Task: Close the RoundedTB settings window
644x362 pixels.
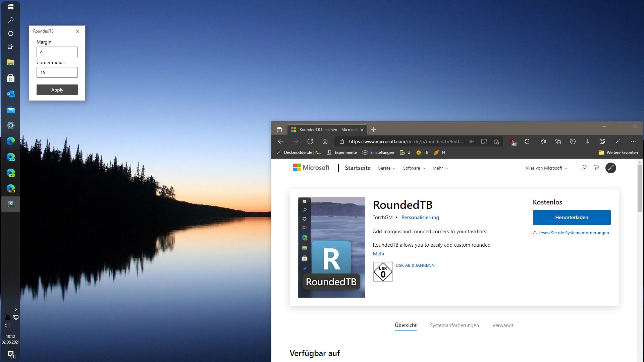Action: (x=77, y=31)
